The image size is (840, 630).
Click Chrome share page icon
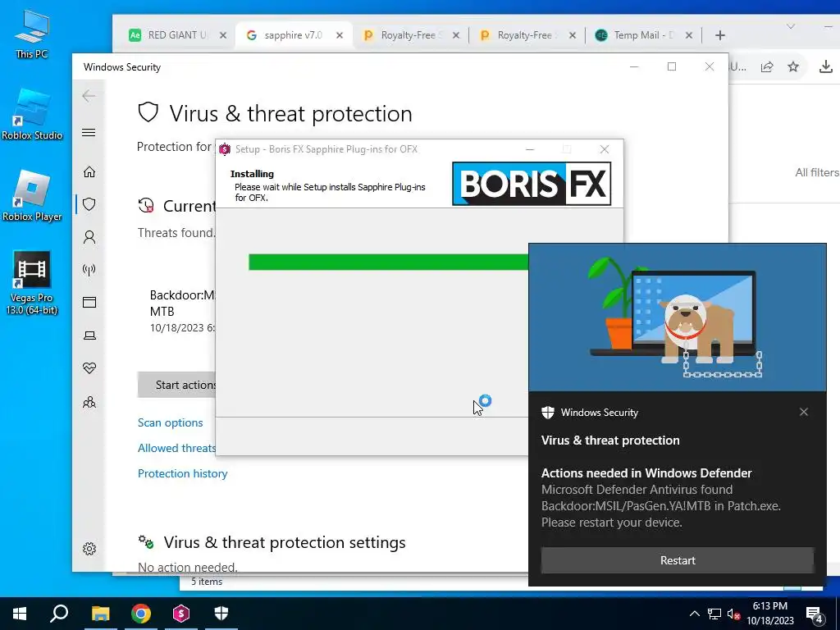[767, 66]
